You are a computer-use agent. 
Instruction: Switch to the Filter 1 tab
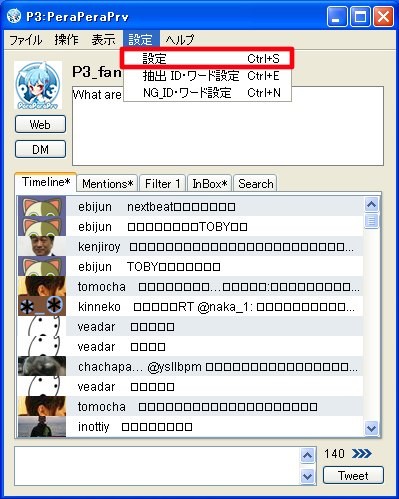[x=162, y=183]
